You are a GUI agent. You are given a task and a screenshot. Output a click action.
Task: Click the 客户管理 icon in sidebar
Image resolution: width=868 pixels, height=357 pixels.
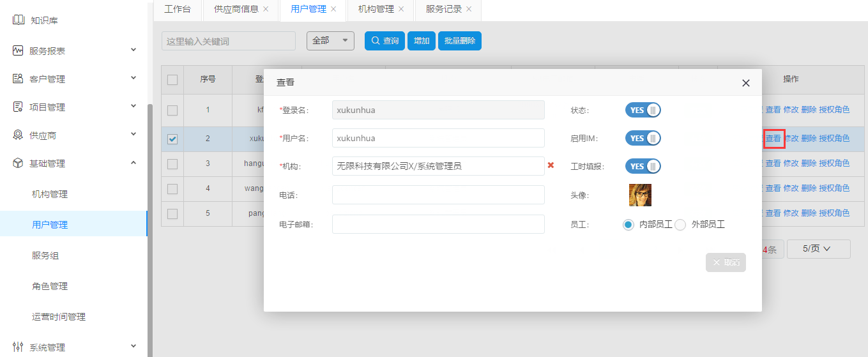tap(18, 79)
